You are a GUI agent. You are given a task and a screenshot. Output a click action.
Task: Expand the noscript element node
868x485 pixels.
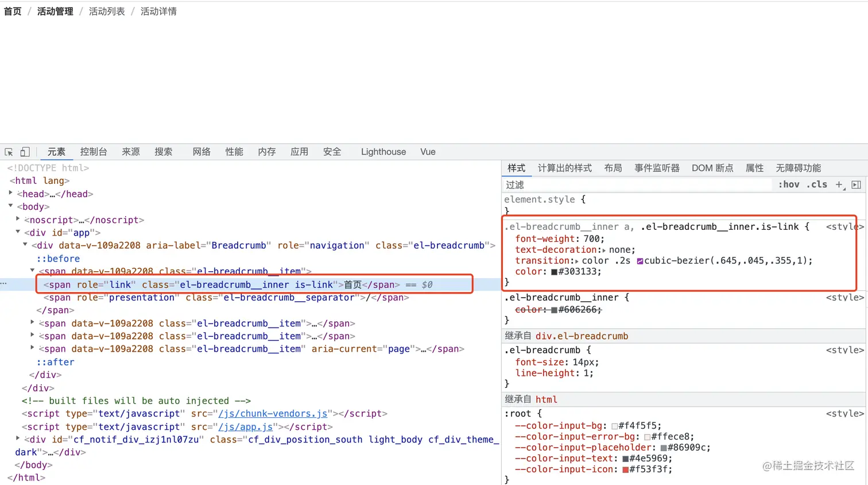point(18,220)
